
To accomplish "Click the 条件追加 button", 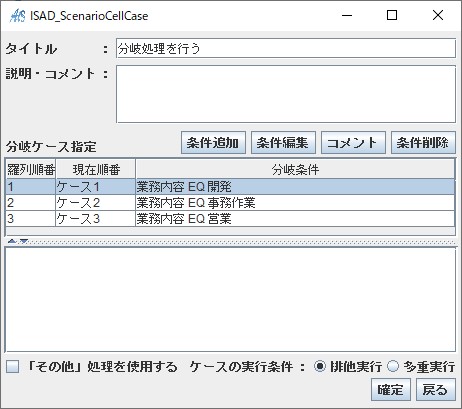I will click(213, 143).
